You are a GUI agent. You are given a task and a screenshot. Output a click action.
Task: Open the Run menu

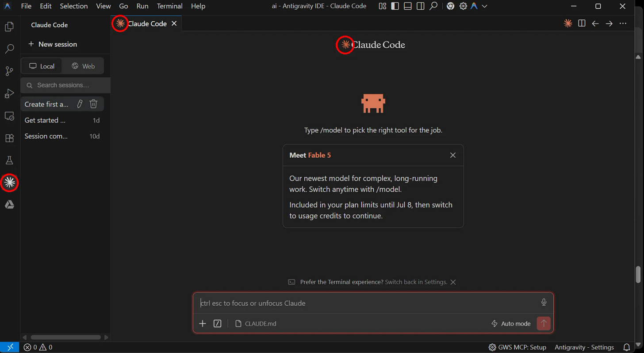click(x=142, y=6)
